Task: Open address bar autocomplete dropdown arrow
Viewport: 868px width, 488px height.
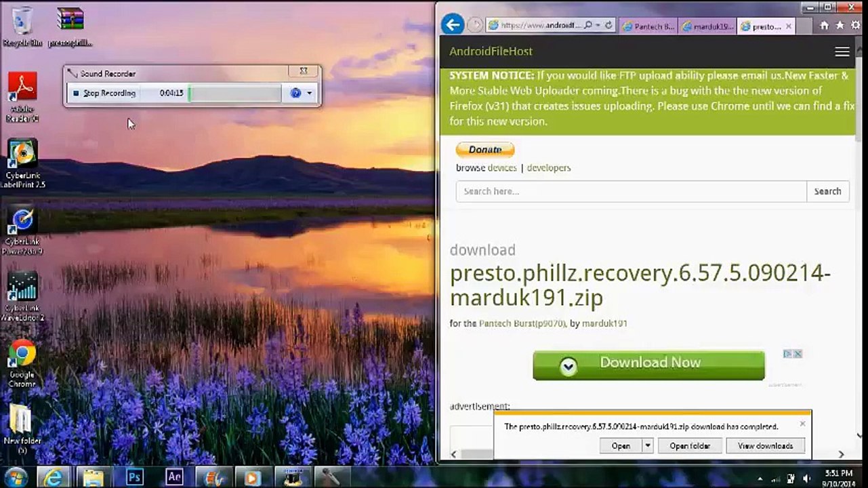Action: (598, 25)
